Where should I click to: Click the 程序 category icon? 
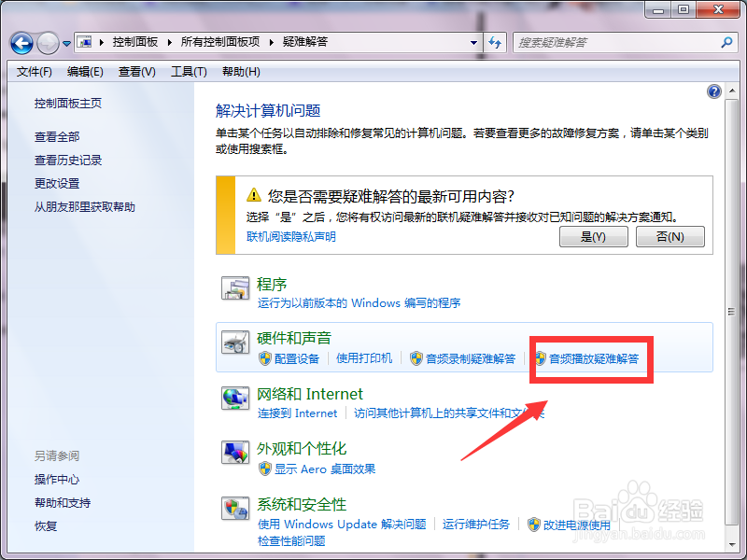coord(235,288)
